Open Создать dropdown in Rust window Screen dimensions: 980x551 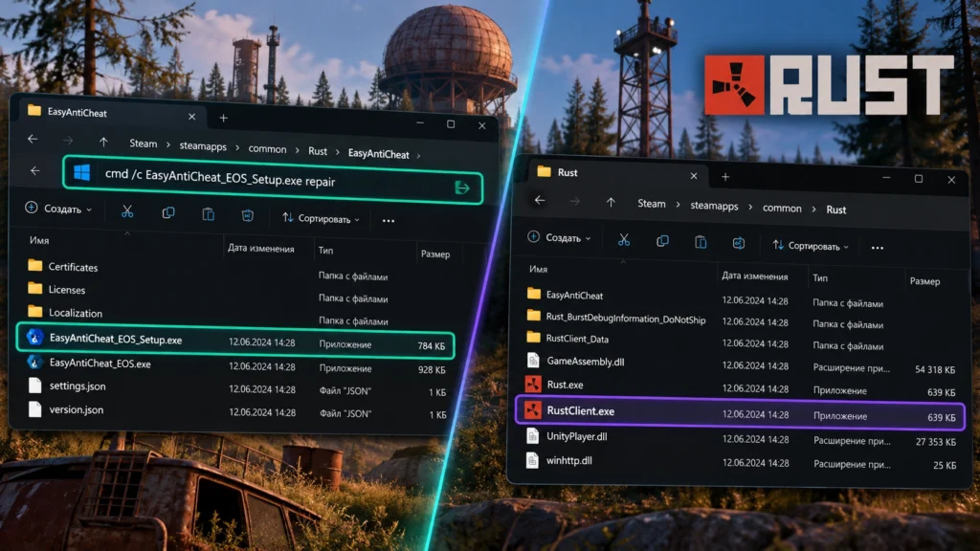(559, 237)
